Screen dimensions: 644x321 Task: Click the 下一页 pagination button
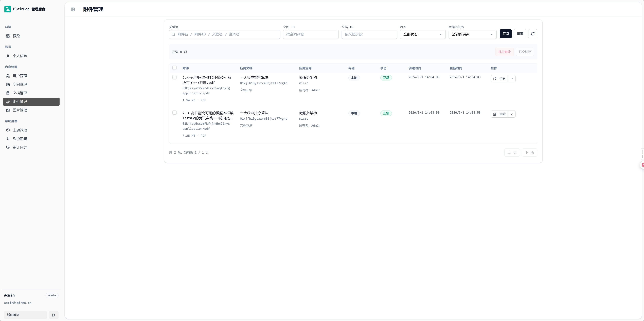point(529,153)
